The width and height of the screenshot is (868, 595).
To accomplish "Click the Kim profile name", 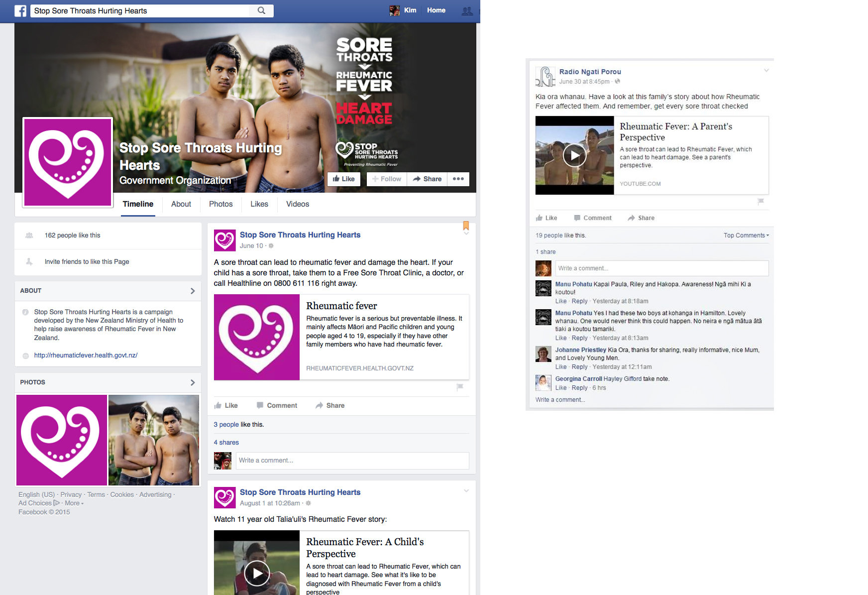I will tap(410, 10).
